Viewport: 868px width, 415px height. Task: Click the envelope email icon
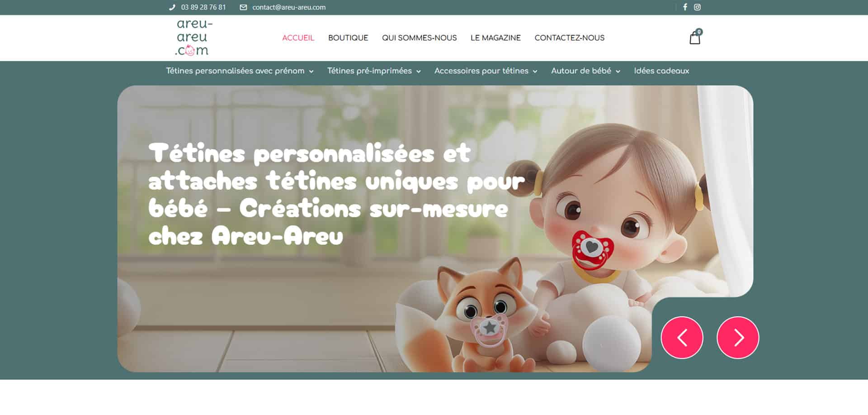pos(243,7)
